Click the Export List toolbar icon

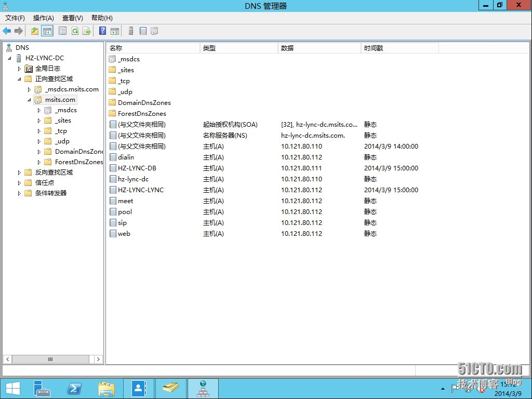(x=87, y=31)
